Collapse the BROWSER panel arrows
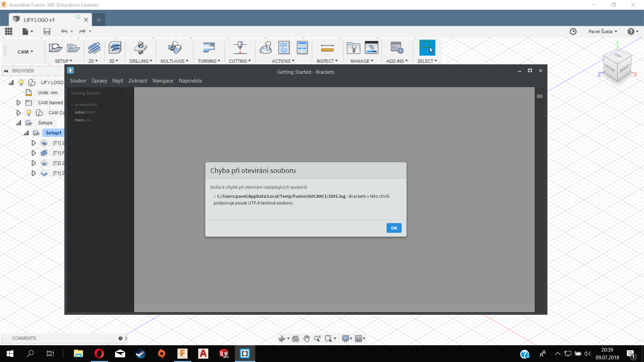Screen dimensions: 644x362 tap(6, 71)
